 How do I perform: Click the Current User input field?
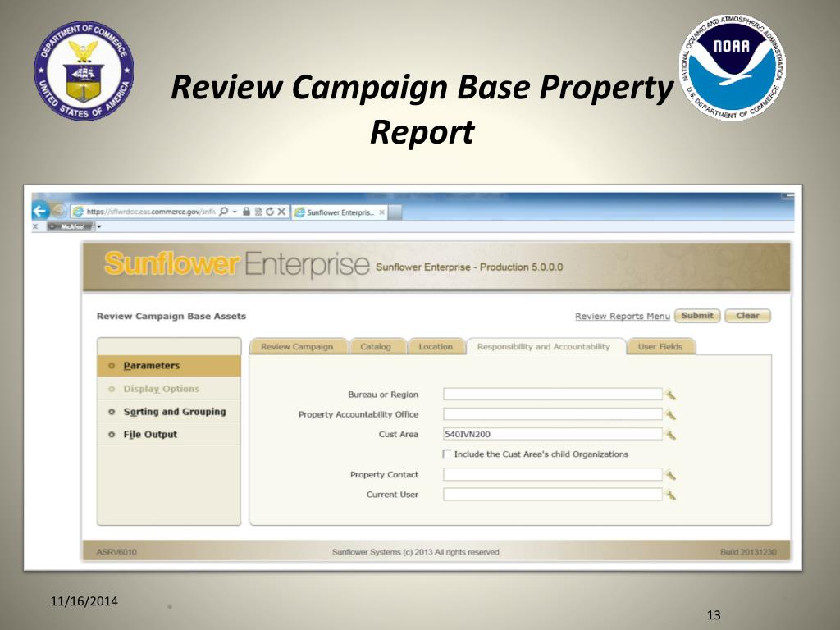[x=552, y=495]
